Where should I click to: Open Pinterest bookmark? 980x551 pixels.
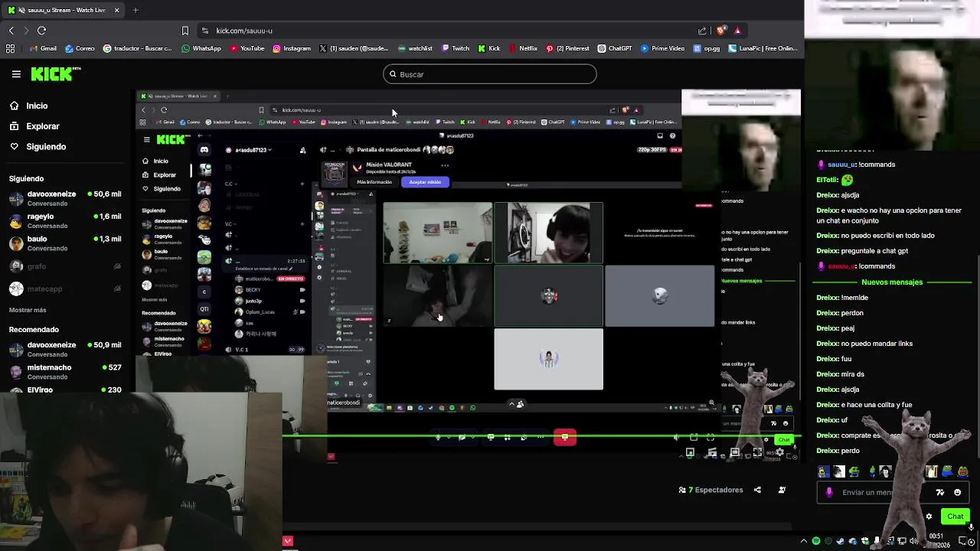[x=567, y=48]
